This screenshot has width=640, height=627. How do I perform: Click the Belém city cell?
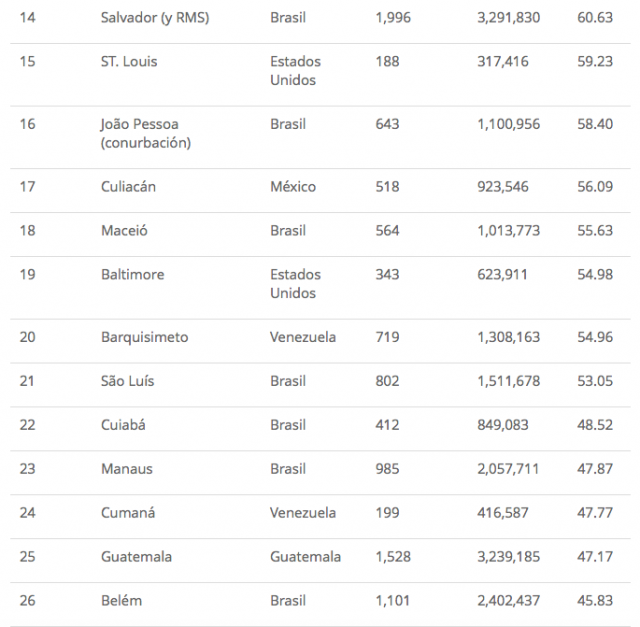coord(121,600)
